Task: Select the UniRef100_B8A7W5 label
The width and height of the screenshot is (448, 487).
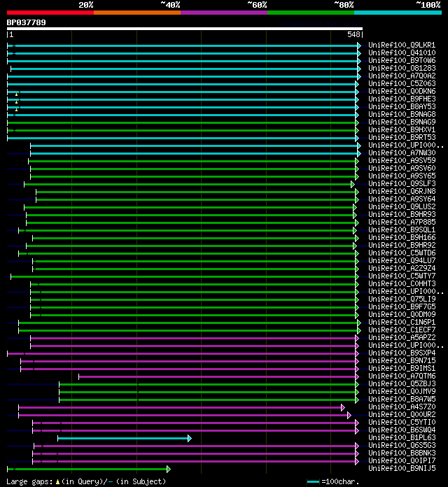Action: tap(402, 399)
